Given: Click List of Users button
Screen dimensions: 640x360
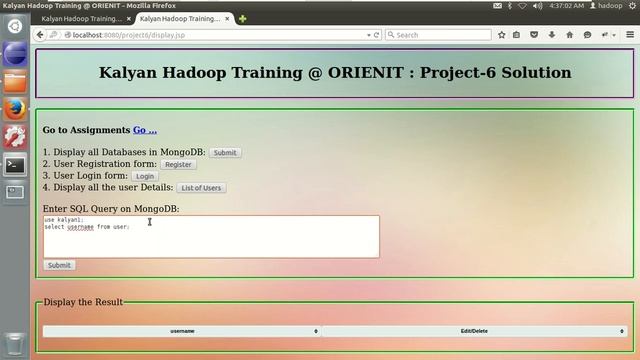Looking at the screenshot, I should point(201,188).
